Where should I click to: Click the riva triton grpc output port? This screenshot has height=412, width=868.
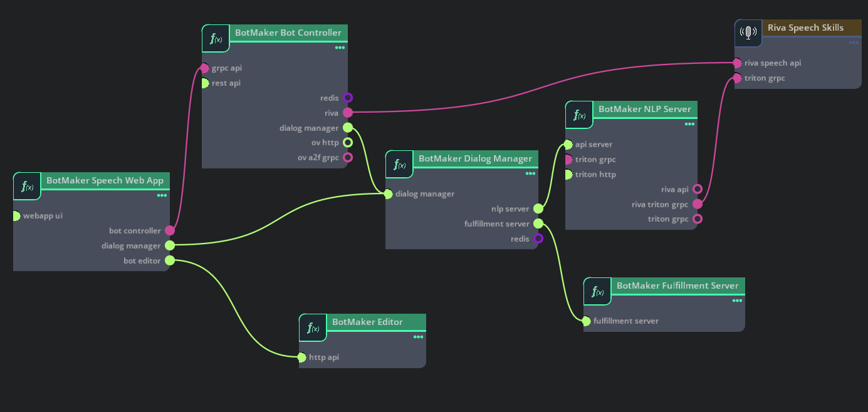pyautogui.click(x=698, y=204)
